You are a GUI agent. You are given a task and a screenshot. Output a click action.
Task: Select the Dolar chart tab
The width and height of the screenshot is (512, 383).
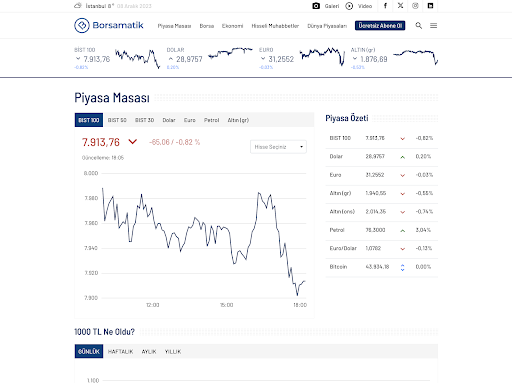[x=169, y=120]
